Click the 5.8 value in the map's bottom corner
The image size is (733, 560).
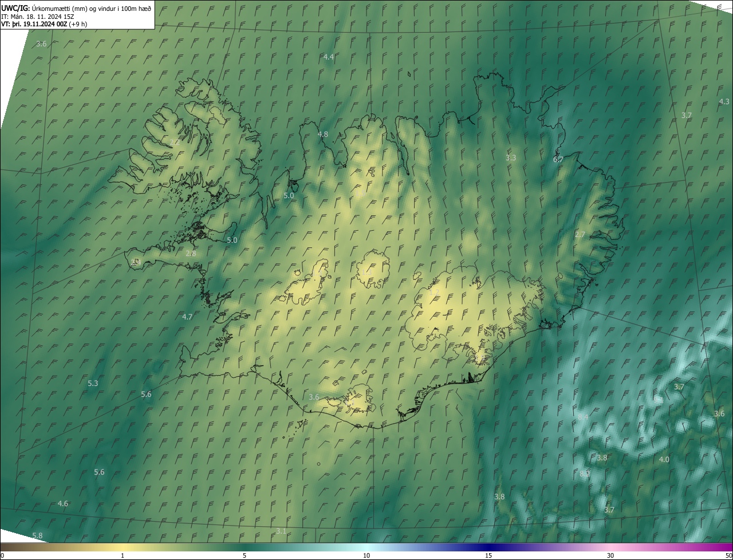[37, 535]
